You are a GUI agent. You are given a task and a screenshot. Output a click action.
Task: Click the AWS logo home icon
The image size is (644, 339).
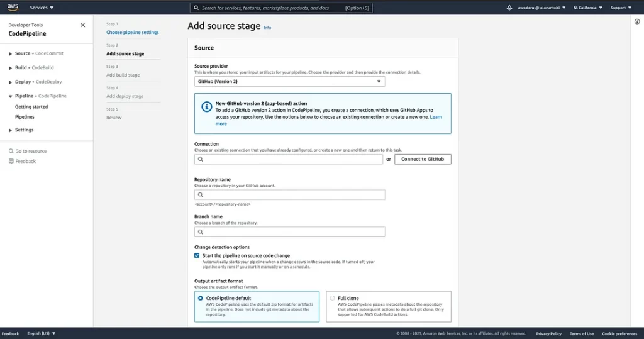point(13,8)
